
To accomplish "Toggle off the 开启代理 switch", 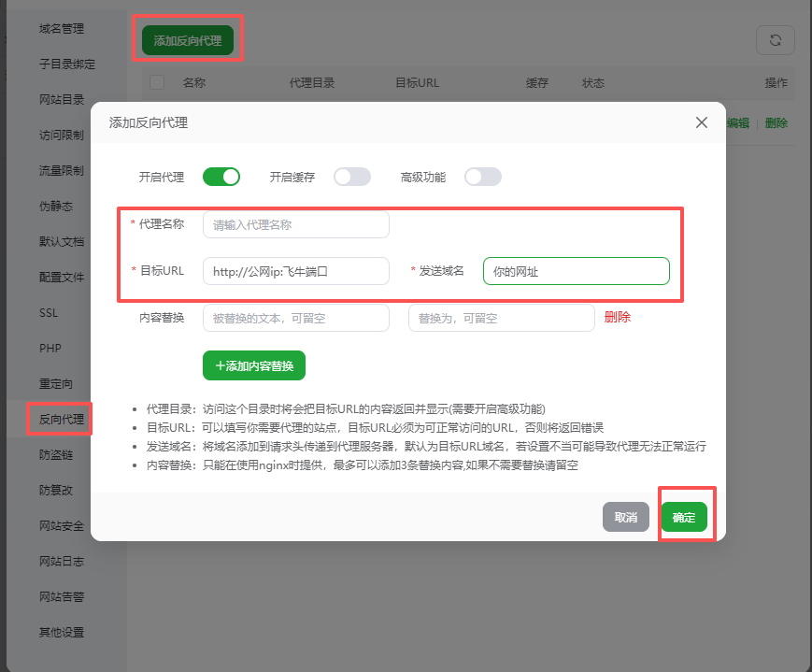I will click(x=221, y=176).
